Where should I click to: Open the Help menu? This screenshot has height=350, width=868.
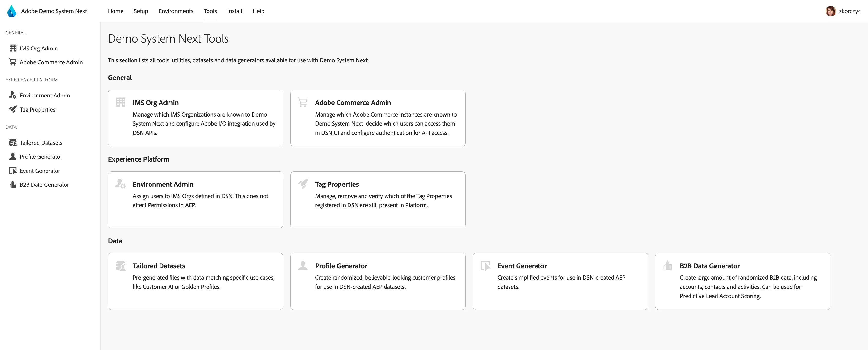[258, 11]
